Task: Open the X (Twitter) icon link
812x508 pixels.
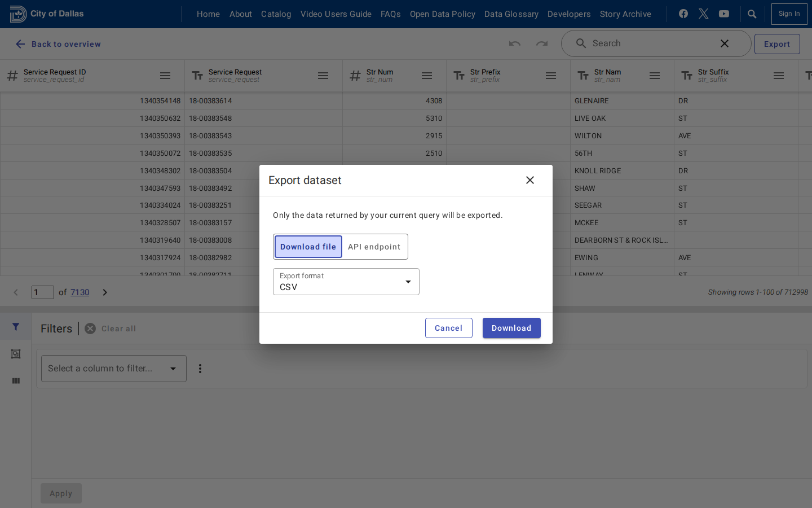Action: pyautogui.click(x=704, y=14)
